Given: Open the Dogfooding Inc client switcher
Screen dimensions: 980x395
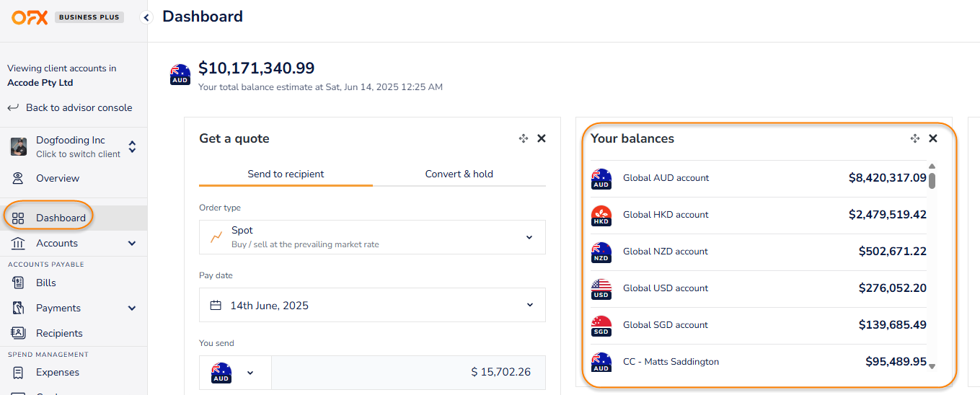Looking at the screenshot, I should (x=132, y=147).
